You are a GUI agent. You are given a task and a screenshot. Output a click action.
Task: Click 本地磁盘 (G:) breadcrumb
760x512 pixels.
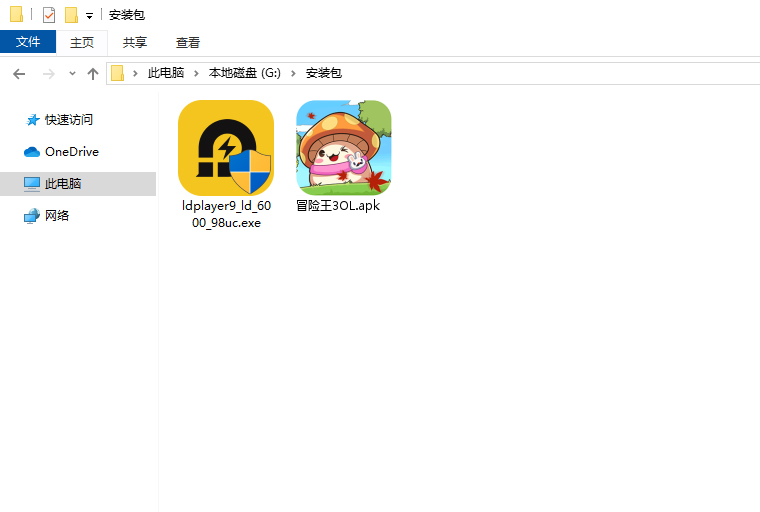point(245,73)
